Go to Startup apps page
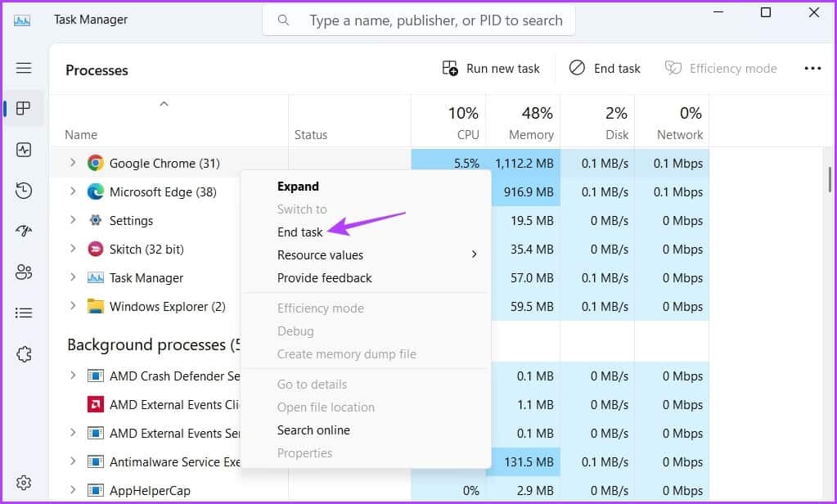 click(x=24, y=232)
